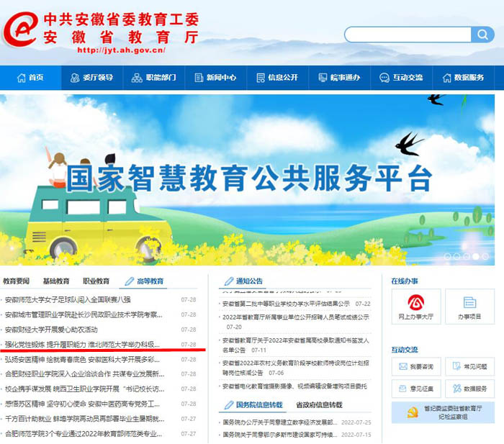
Task: Switch to the 教育要闻 tab
Action: [x=16, y=281]
